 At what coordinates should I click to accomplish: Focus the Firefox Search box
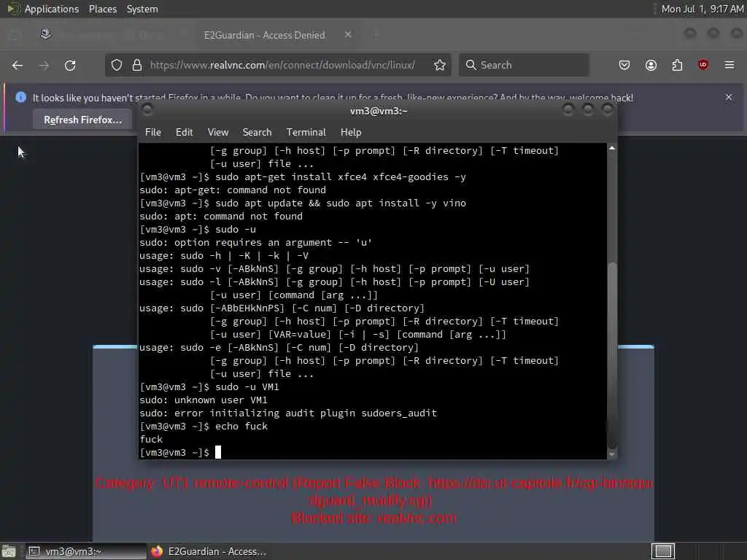point(524,65)
